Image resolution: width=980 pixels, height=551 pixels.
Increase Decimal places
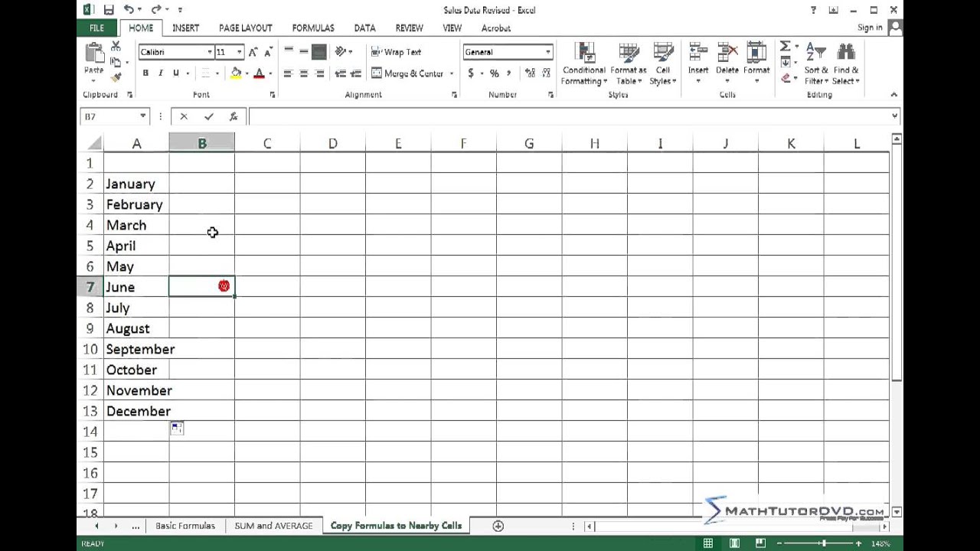[530, 73]
